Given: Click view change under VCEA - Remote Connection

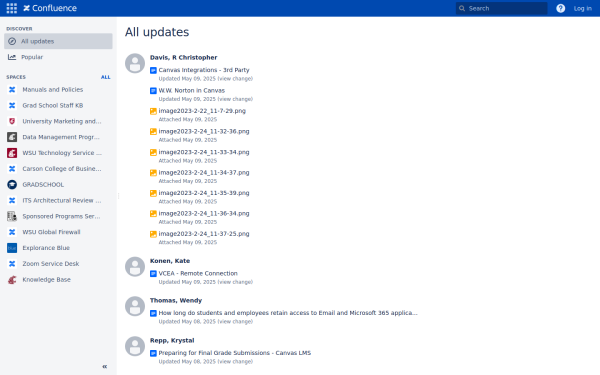Looking at the screenshot, I should [x=235, y=282].
